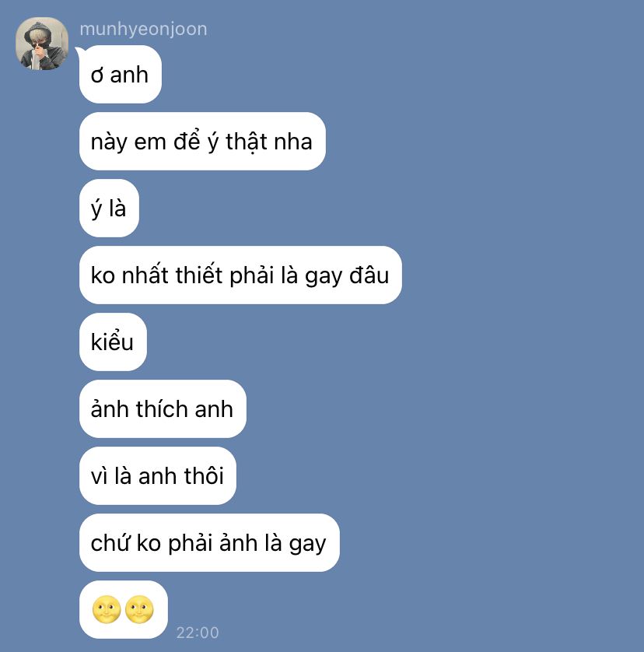Select the "ơ anh" message bubble
Viewport: 644px width, 652px height.
point(120,75)
